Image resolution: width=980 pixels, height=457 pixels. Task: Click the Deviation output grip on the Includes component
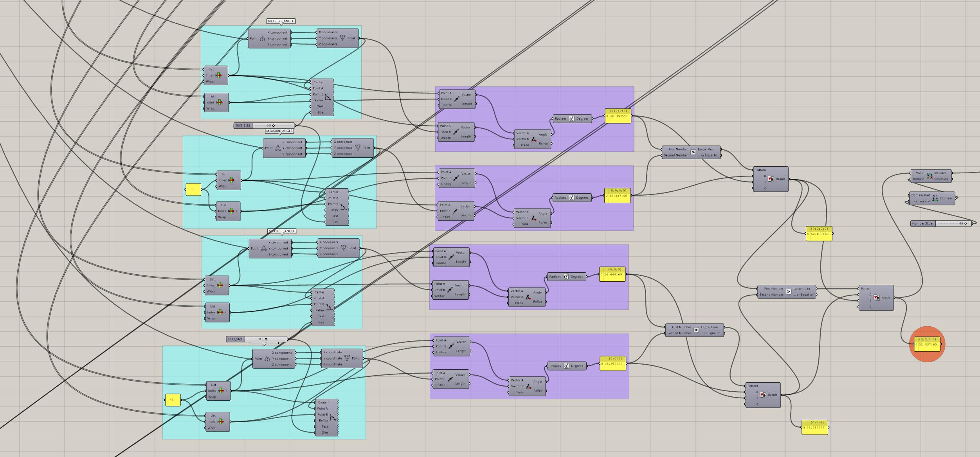point(952,179)
